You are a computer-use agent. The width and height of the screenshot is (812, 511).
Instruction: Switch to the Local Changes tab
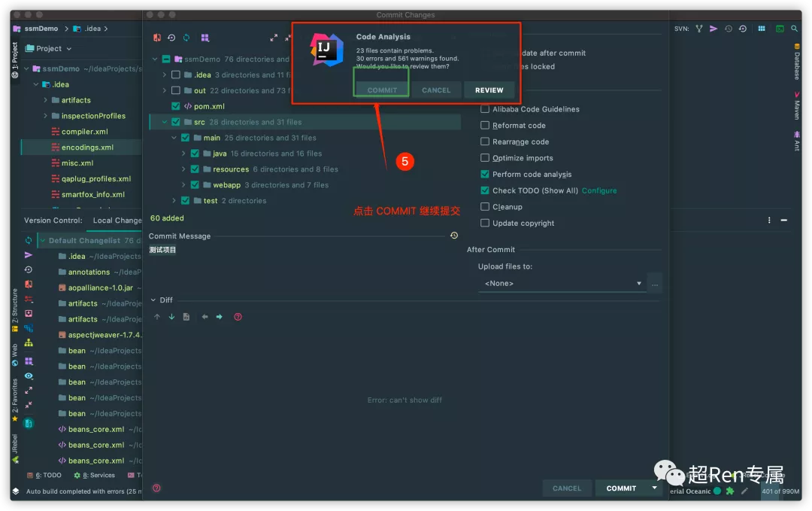117,221
